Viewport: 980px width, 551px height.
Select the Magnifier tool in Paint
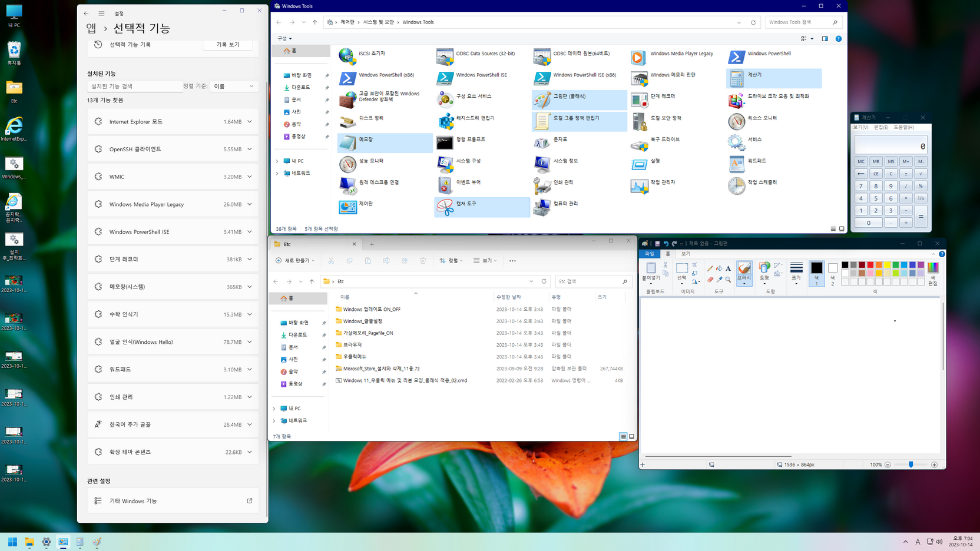[x=729, y=280]
